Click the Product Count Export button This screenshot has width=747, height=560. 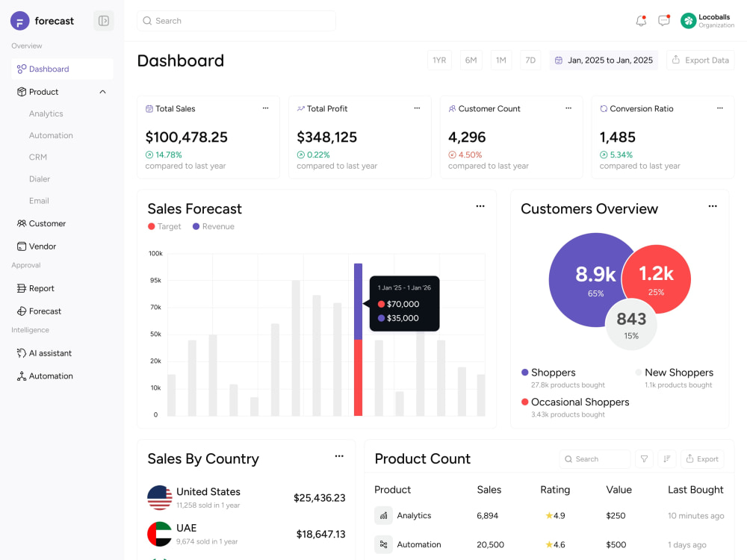coord(702,459)
